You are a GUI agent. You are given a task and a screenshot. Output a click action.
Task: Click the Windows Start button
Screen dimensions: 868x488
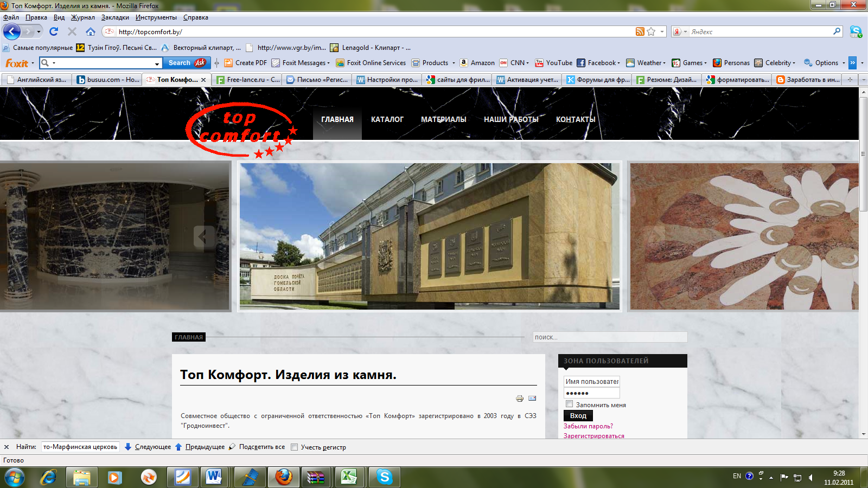coord(14,477)
